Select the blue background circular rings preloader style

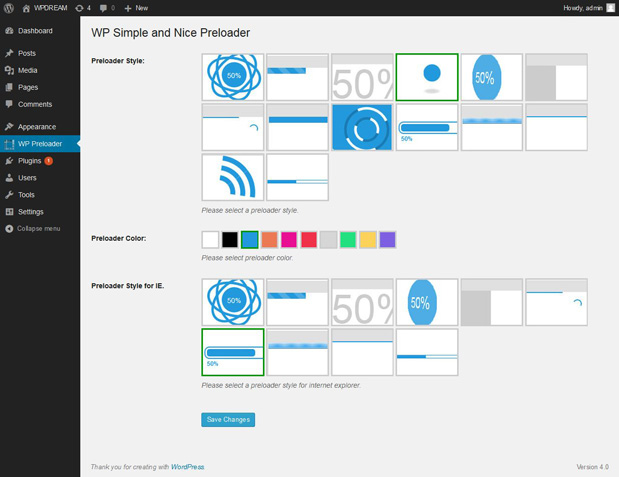click(x=362, y=127)
